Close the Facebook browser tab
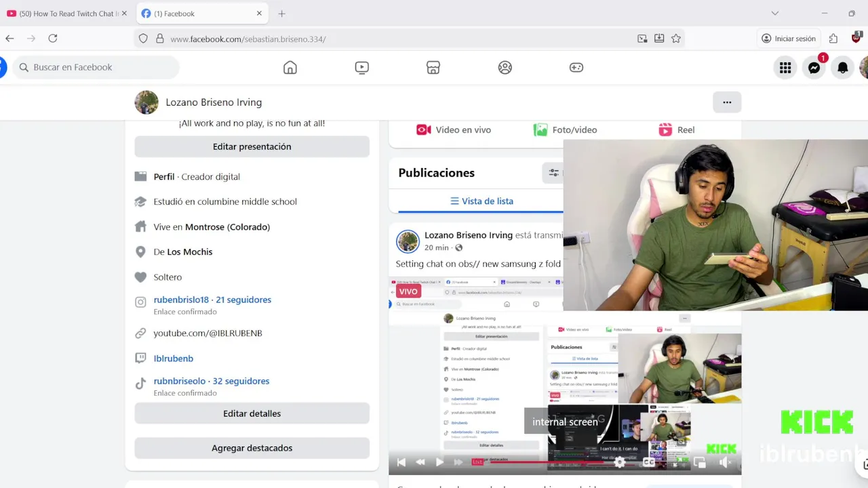 (x=259, y=14)
